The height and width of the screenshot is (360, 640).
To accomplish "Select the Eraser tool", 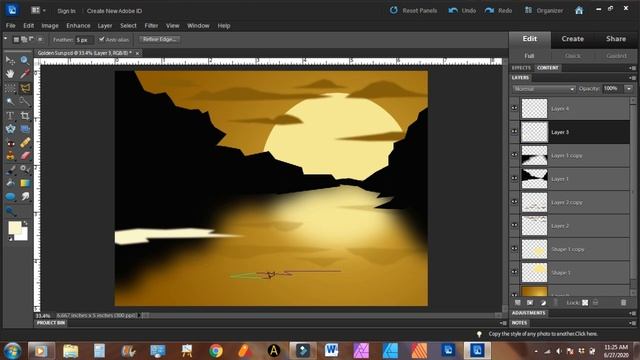I will pos(25,156).
